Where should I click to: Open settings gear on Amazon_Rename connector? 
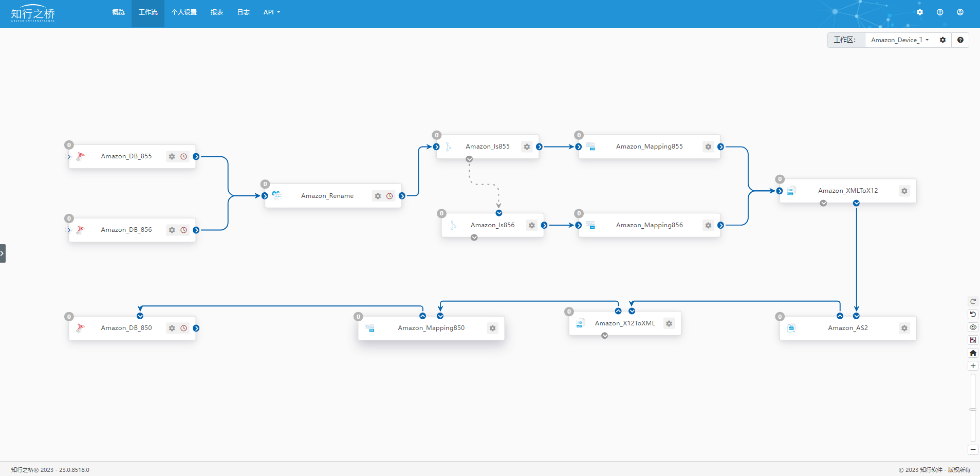378,196
